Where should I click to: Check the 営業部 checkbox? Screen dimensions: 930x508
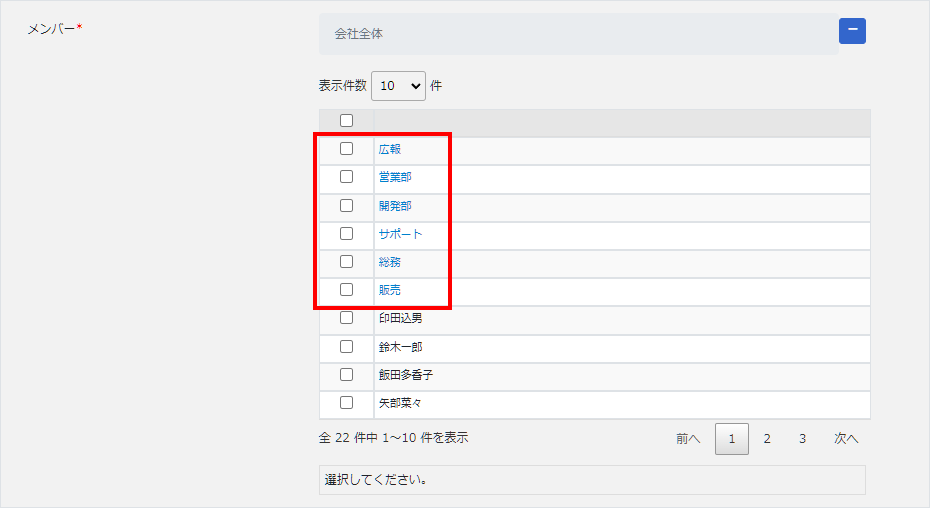coord(346,177)
